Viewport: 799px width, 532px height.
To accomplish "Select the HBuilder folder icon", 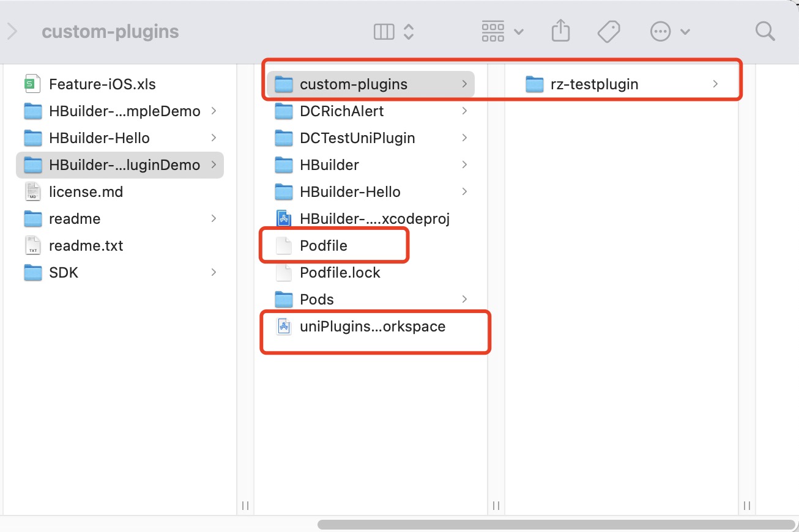I will point(284,164).
